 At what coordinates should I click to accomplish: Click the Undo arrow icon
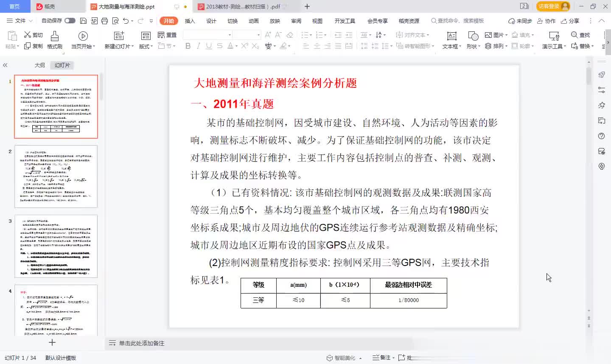coord(126,21)
